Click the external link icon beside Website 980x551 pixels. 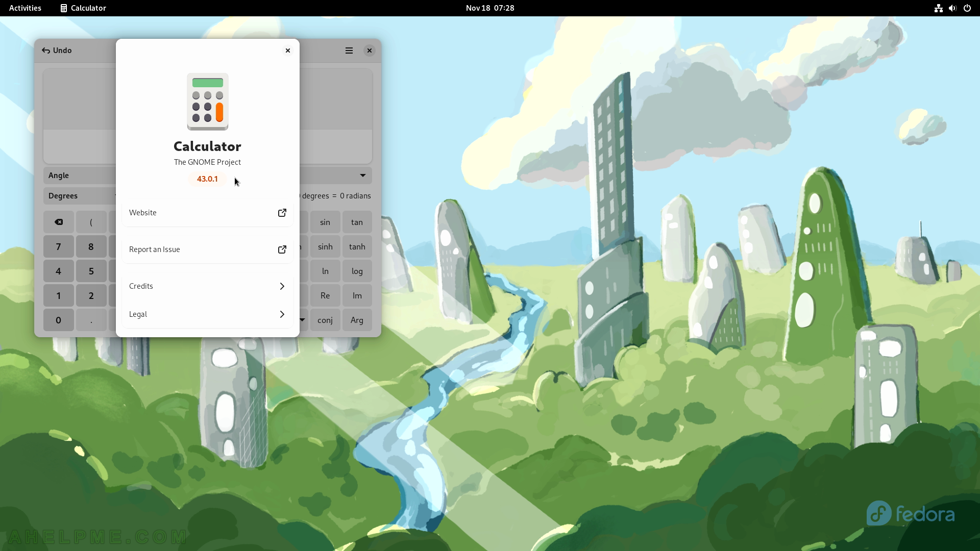pos(282,213)
